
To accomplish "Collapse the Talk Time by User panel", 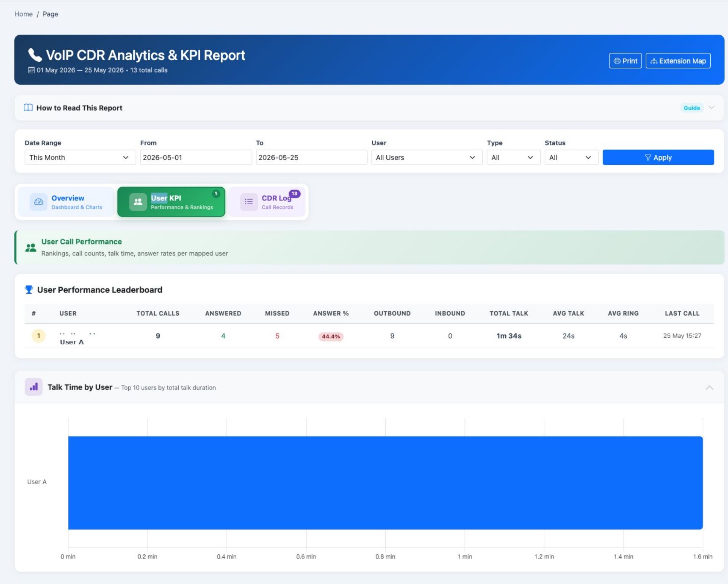I will (709, 387).
